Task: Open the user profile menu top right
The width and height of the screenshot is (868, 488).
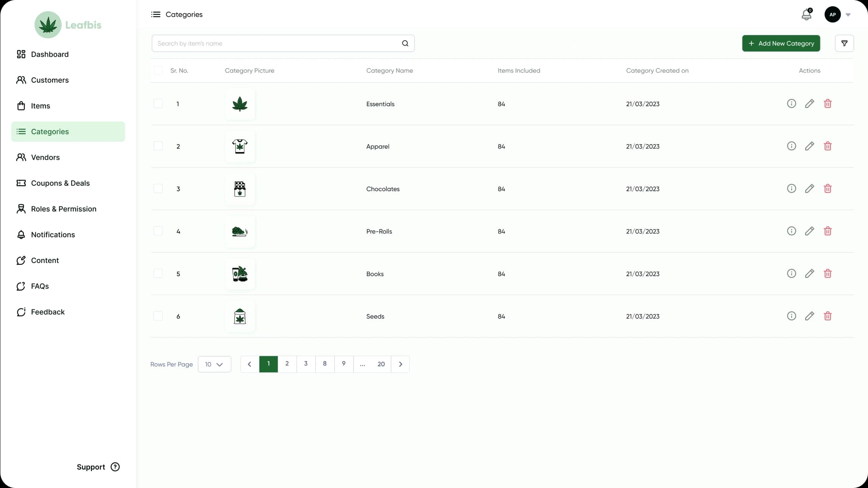Action: click(833, 14)
